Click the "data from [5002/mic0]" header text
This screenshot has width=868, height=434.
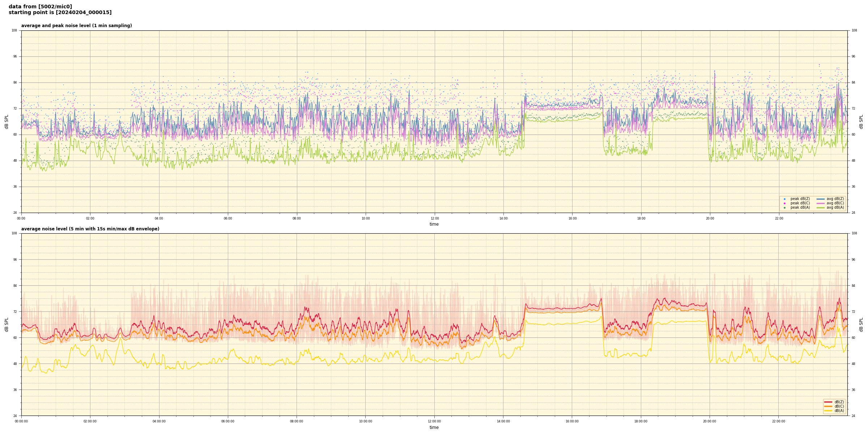click(40, 7)
